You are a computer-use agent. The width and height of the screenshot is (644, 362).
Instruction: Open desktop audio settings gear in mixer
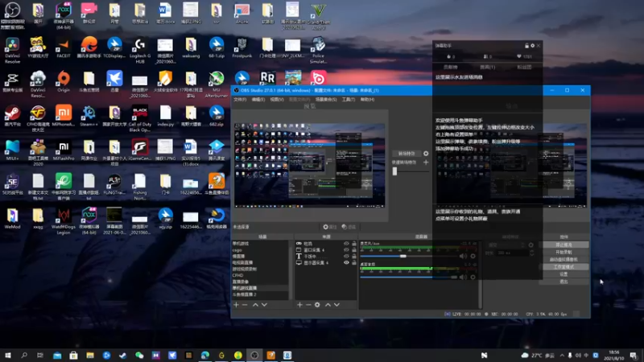tap(473, 277)
